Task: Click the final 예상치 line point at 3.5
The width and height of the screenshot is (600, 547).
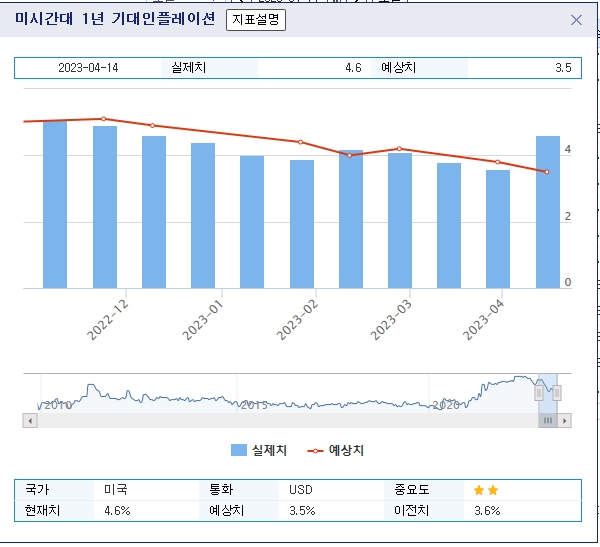Action: [x=547, y=172]
